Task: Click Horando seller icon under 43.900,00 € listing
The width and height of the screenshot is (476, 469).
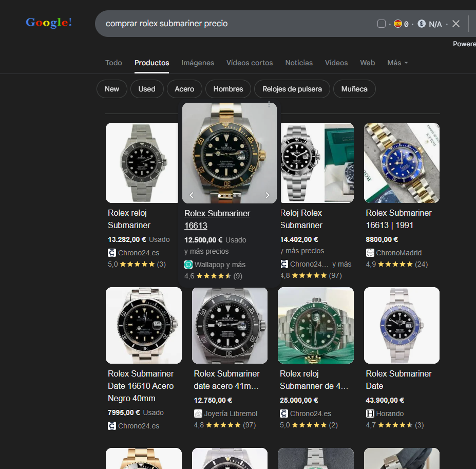Action: 370,414
